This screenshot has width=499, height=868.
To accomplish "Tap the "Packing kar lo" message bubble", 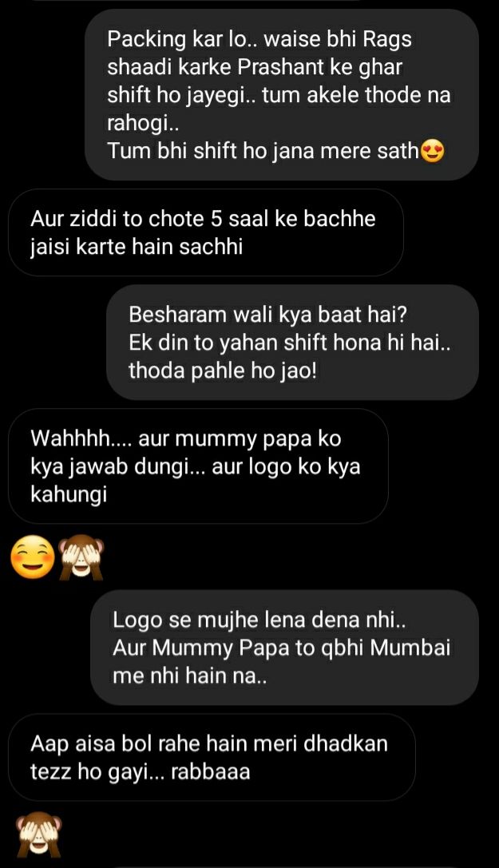I will (x=282, y=94).
